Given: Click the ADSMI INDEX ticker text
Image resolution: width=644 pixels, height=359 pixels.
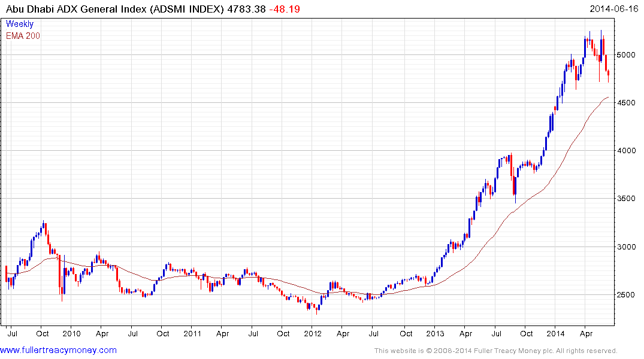Looking at the screenshot, I should [x=186, y=9].
